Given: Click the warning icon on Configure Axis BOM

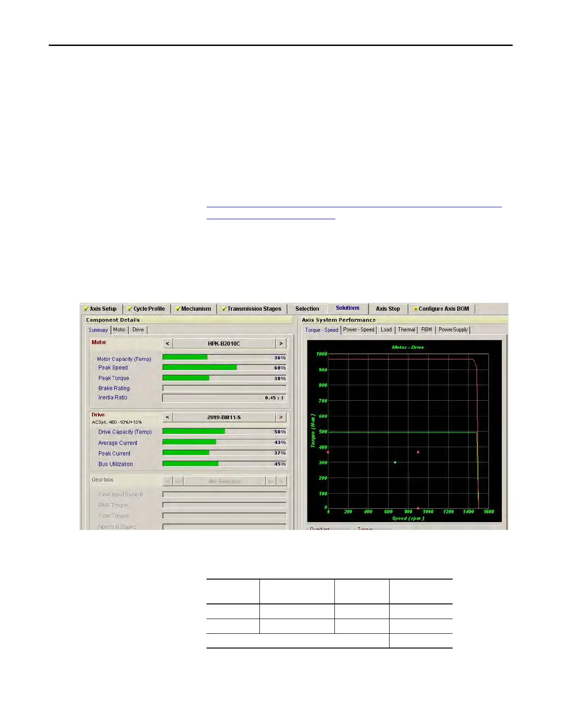Looking at the screenshot, I should (x=416, y=309).
